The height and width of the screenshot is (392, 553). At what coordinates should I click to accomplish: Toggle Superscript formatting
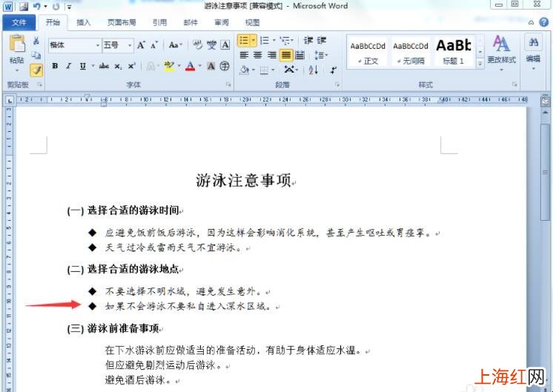(132, 66)
